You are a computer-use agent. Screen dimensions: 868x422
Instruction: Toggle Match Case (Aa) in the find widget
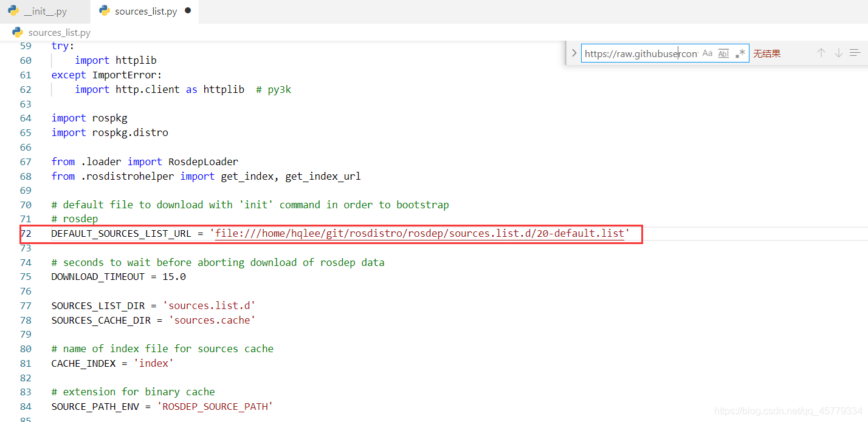pyautogui.click(x=707, y=53)
